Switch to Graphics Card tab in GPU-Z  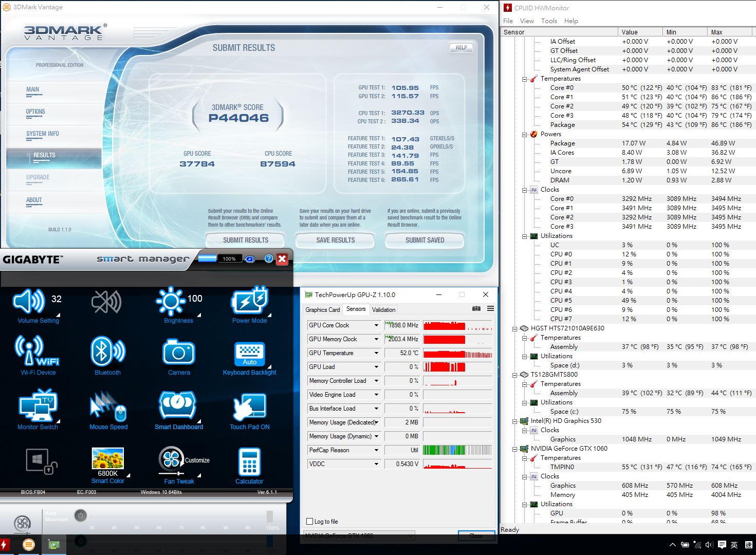322,310
